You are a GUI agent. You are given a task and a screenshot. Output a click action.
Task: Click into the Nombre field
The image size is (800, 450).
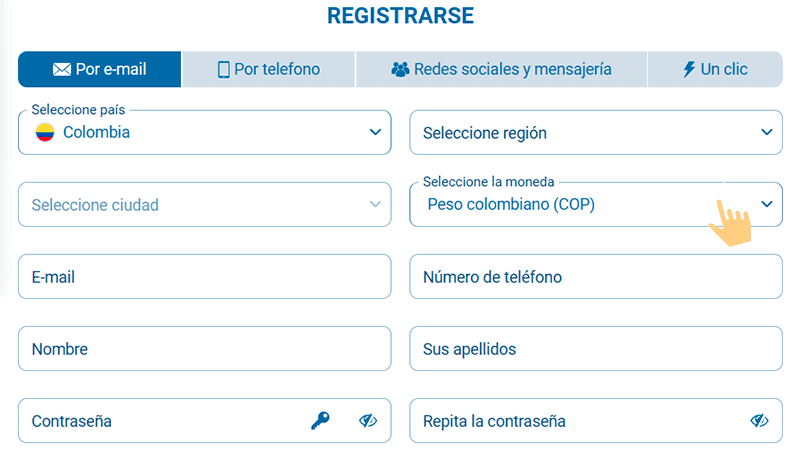click(204, 349)
